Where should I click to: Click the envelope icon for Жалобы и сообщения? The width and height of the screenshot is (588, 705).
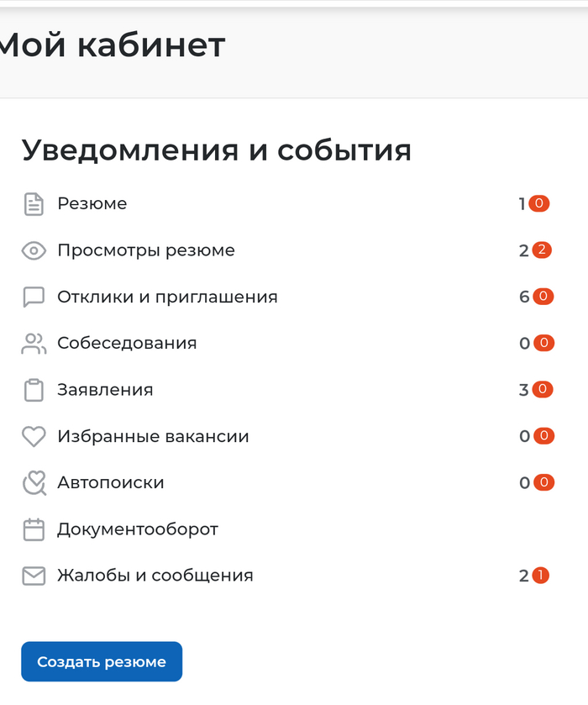(33, 576)
